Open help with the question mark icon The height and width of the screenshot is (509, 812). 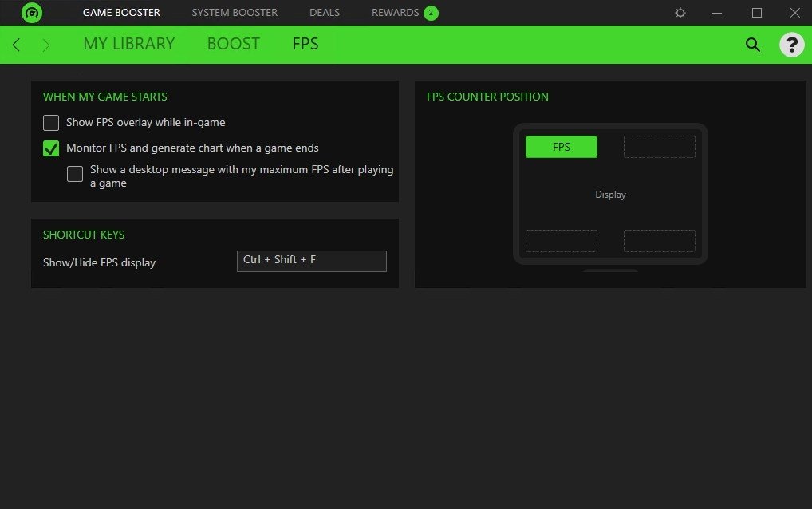tap(792, 45)
